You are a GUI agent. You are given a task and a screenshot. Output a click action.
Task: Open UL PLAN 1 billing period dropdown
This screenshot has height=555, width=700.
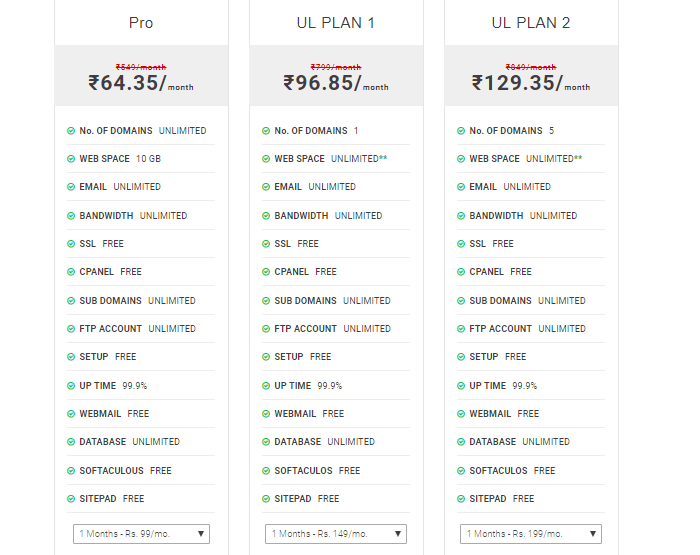[x=336, y=534]
